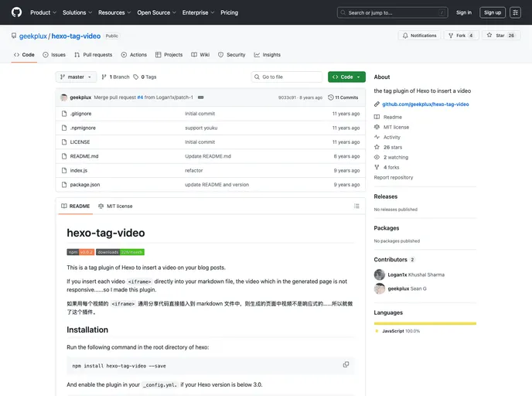Expand the green Code dropdown button
This screenshot has width=532, height=396.
tap(346, 77)
